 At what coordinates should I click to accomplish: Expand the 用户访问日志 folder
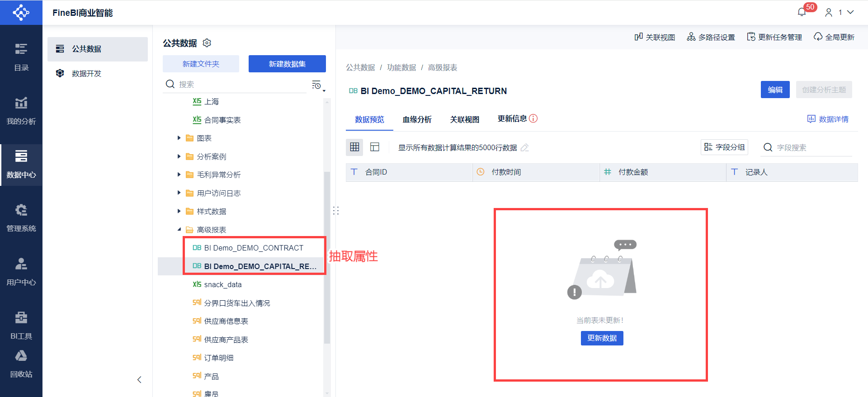(x=179, y=193)
